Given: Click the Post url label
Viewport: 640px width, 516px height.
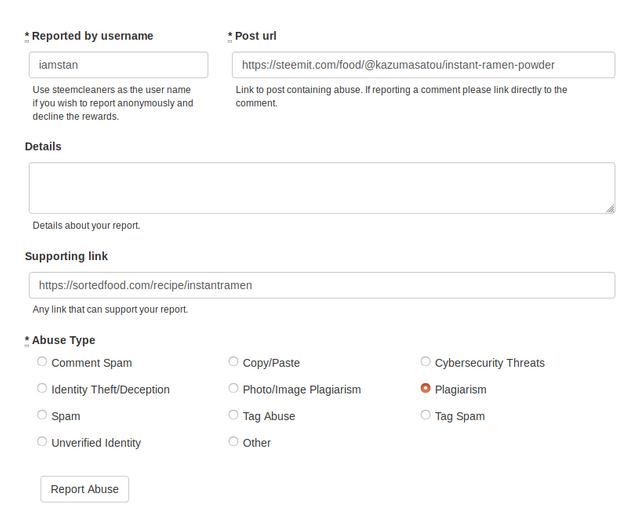Looking at the screenshot, I should tap(256, 36).
